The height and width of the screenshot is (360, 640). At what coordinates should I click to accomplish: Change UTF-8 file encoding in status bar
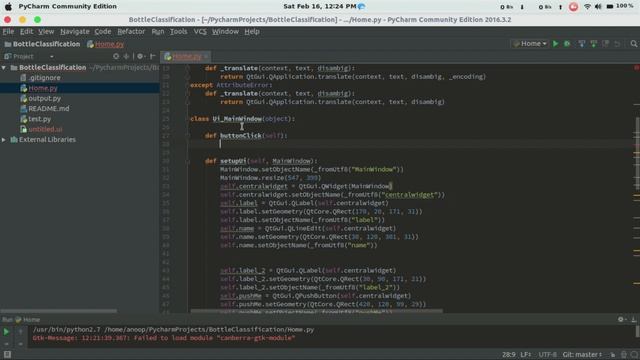click(547, 355)
